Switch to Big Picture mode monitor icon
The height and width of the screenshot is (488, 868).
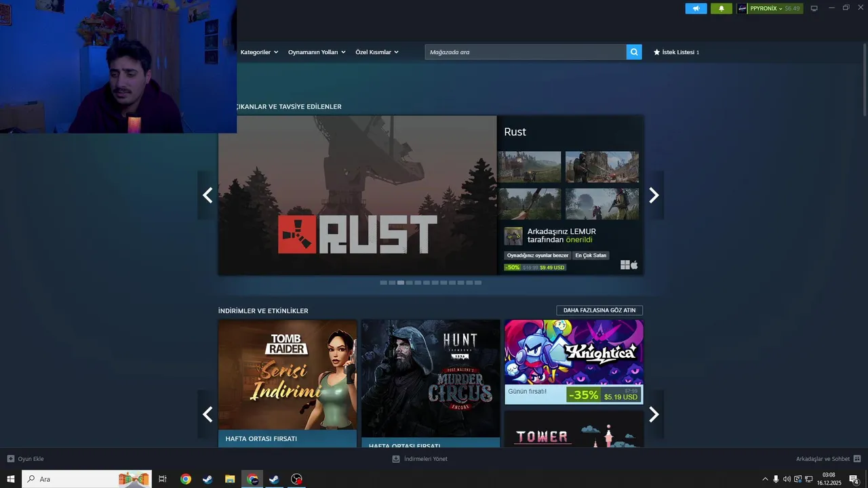point(814,8)
